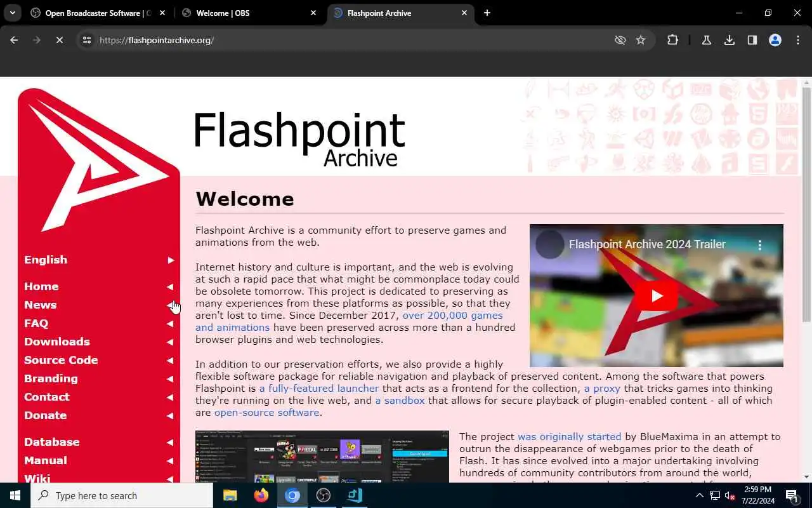Close the Open Broadcaster Software tab

click(162, 13)
